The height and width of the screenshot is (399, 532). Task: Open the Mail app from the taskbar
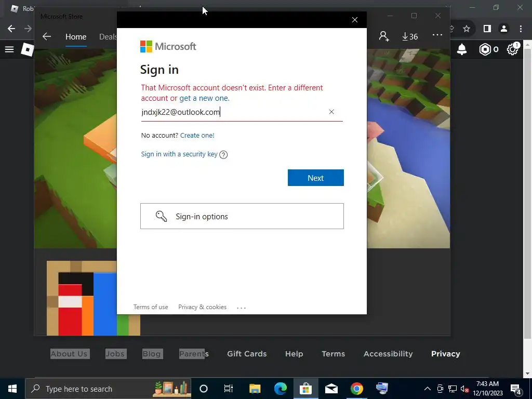tap(331, 389)
